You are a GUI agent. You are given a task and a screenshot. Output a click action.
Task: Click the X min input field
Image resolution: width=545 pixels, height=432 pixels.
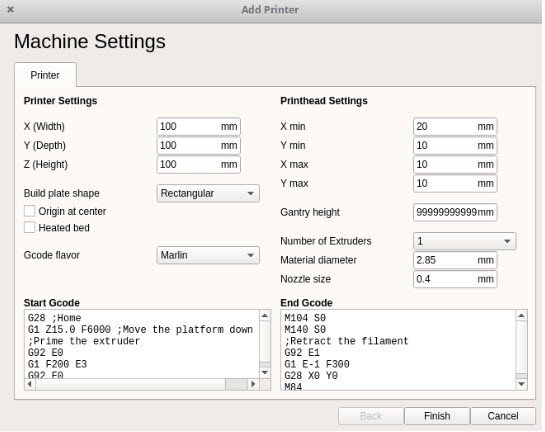point(455,127)
